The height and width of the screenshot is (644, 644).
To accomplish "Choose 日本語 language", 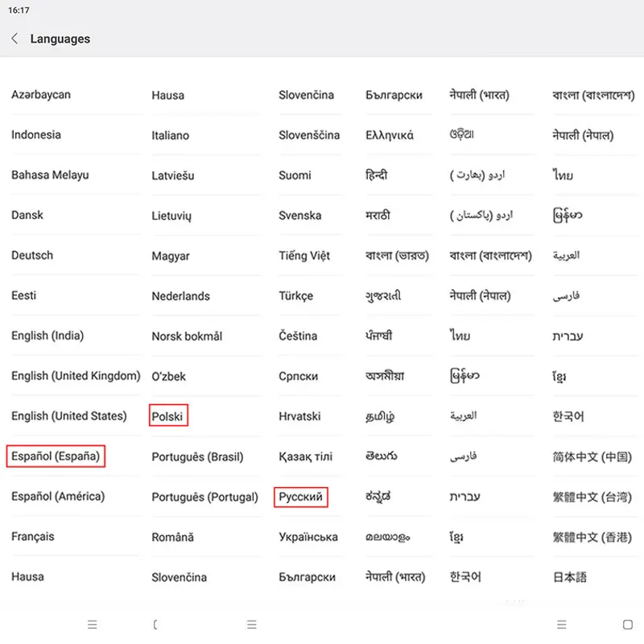I will [570, 577].
